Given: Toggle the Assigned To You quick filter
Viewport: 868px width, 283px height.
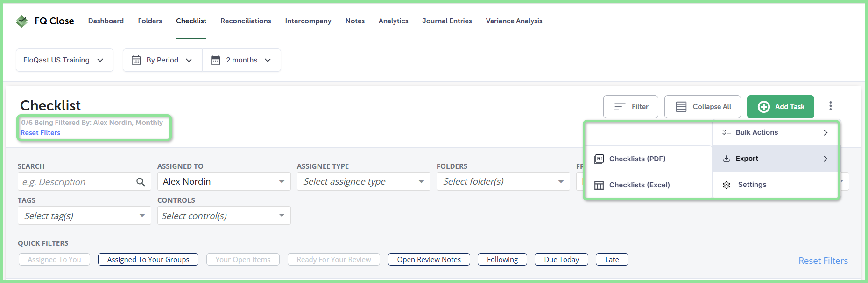Looking at the screenshot, I should 54,260.
